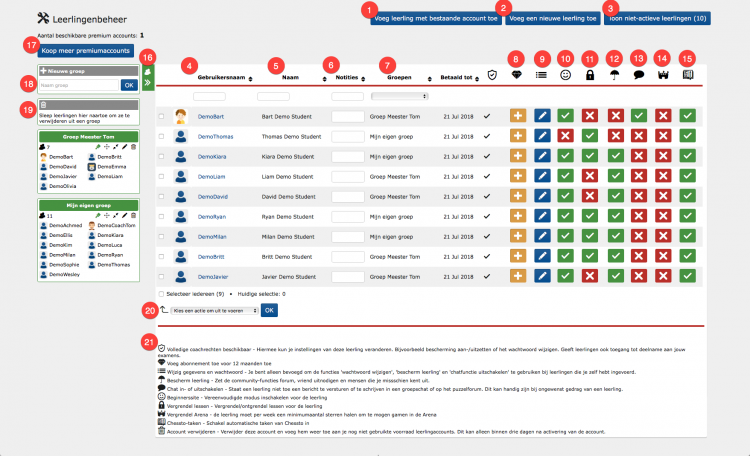Tick the checkbox for the DemoBart row
The height and width of the screenshot is (456, 750).
(161, 116)
